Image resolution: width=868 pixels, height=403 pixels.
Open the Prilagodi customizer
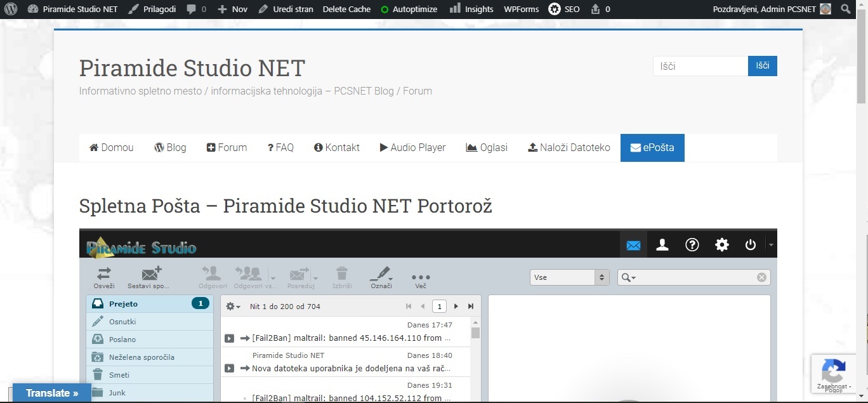click(x=151, y=9)
